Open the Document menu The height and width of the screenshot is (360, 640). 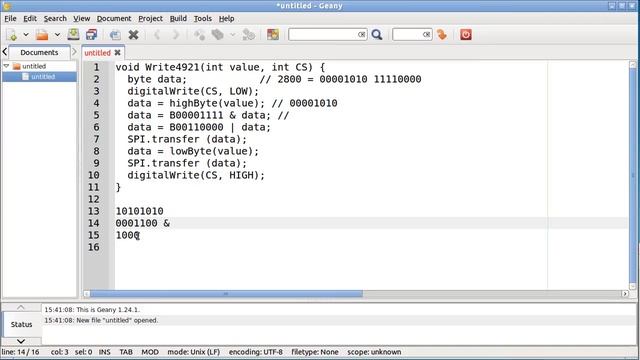[x=114, y=18]
